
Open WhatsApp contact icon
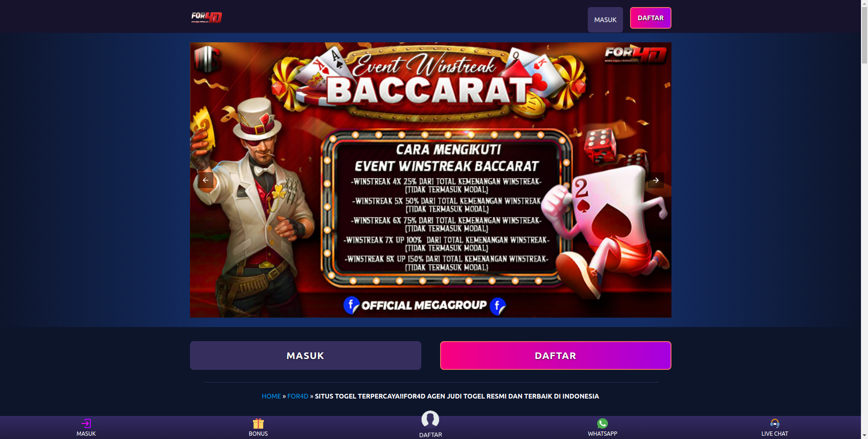click(602, 423)
